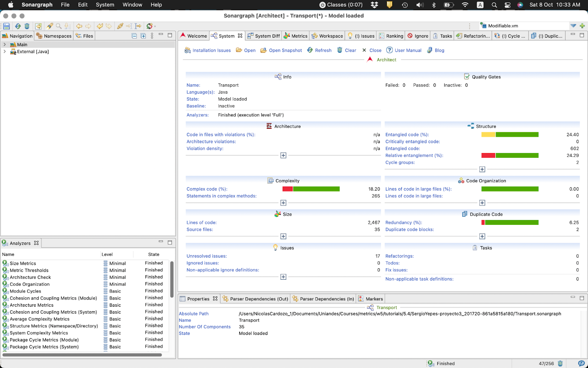Switch to the Namespaces tab
Viewport: 588px width, 368px height.
(x=54, y=36)
